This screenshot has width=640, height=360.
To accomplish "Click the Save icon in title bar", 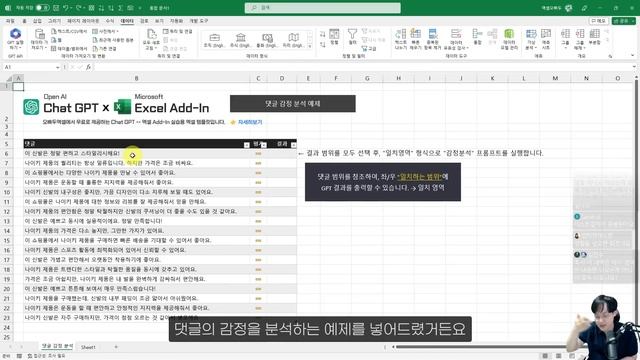I will 56,8.
